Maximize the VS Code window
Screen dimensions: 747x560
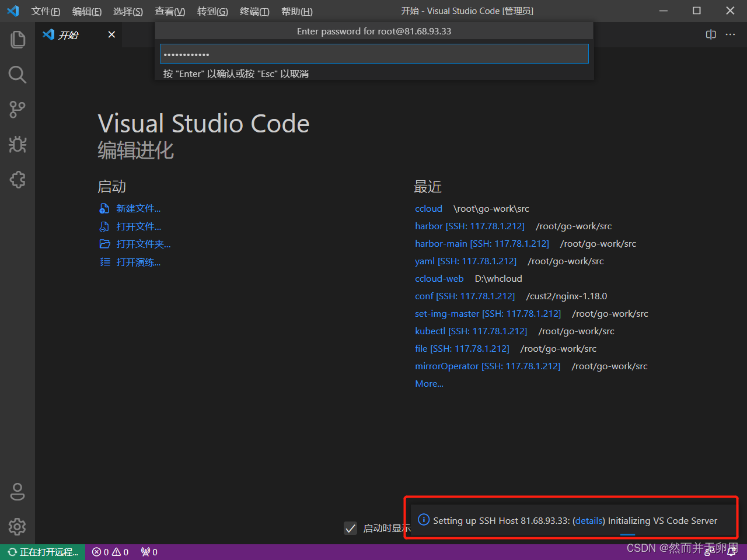click(696, 10)
